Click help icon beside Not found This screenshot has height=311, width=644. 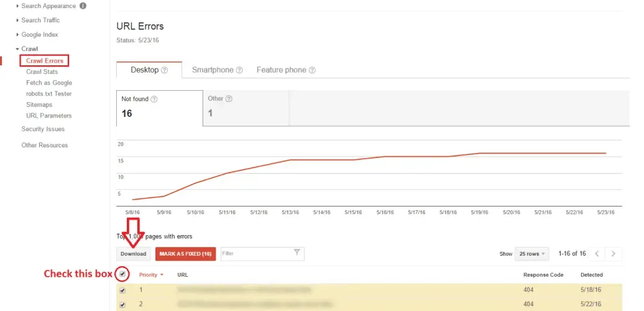(154, 99)
